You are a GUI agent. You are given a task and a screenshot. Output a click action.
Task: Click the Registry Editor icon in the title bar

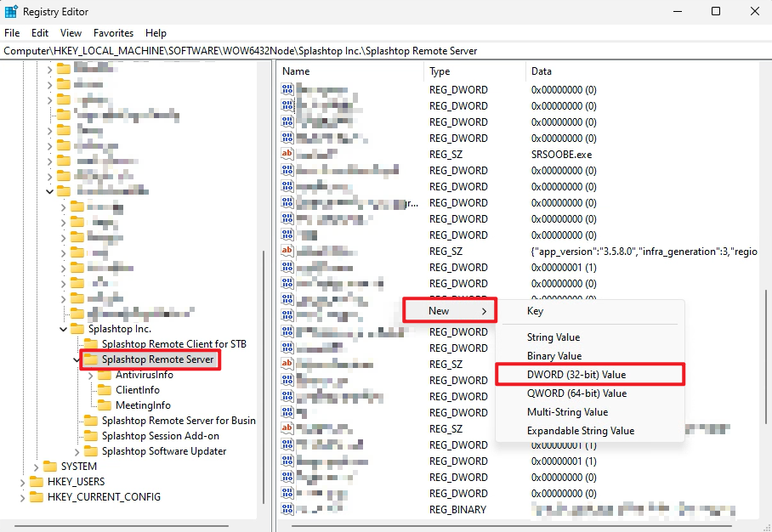(11, 11)
